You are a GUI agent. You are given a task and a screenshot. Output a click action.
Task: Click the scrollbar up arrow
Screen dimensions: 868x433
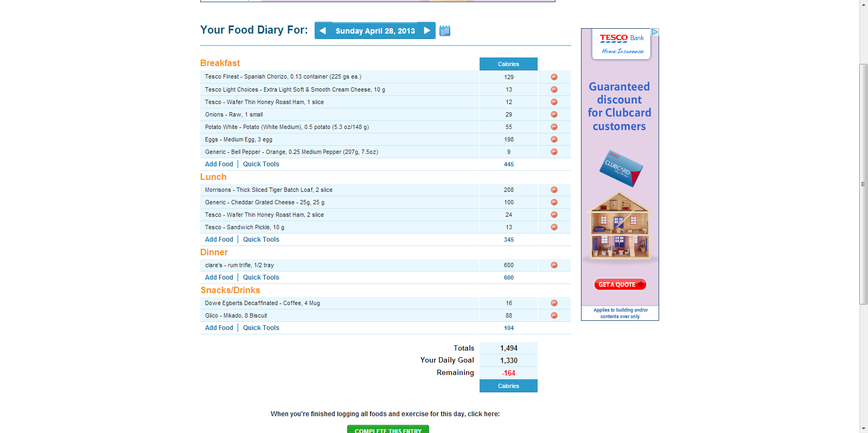pyautogui.click(x=863, y=4)
